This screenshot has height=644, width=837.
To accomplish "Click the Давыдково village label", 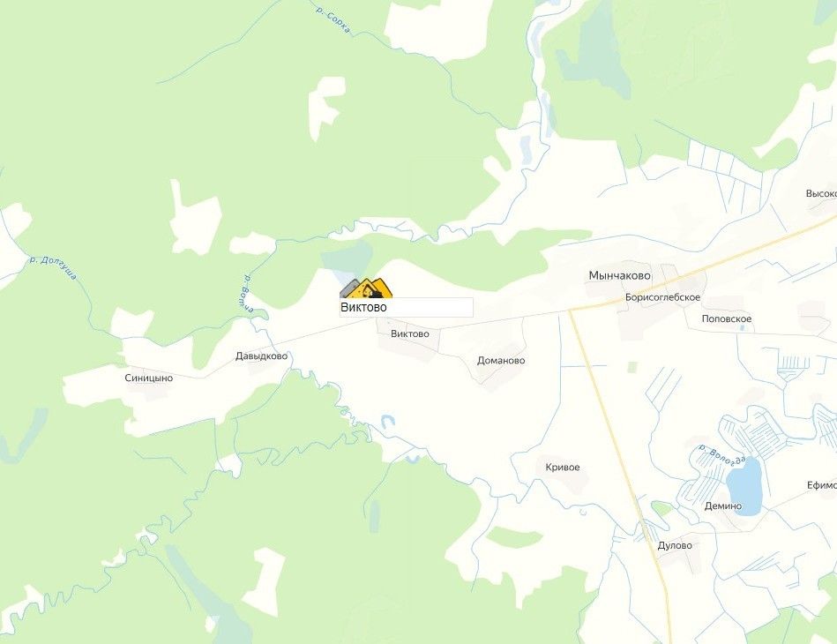I will pos(261,356).
